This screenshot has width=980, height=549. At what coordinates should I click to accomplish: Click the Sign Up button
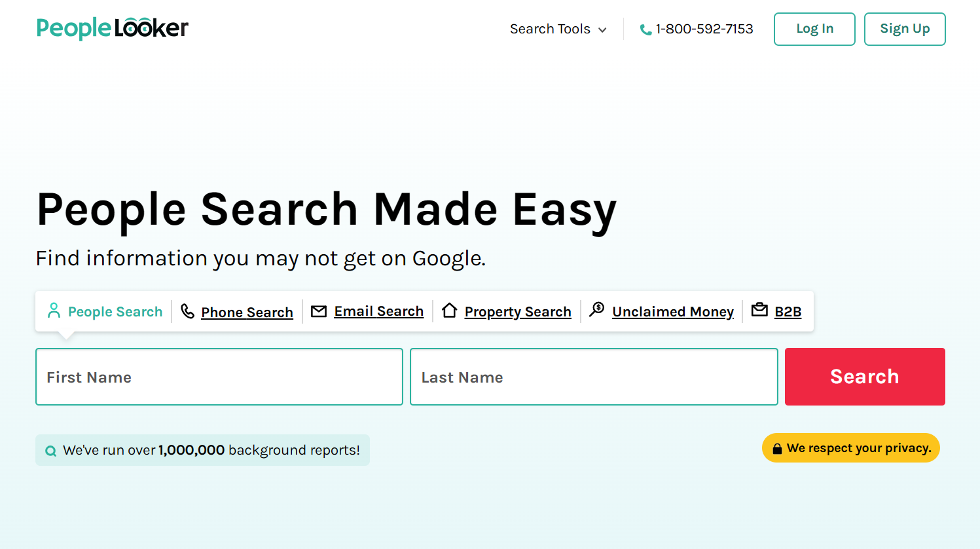905,29
